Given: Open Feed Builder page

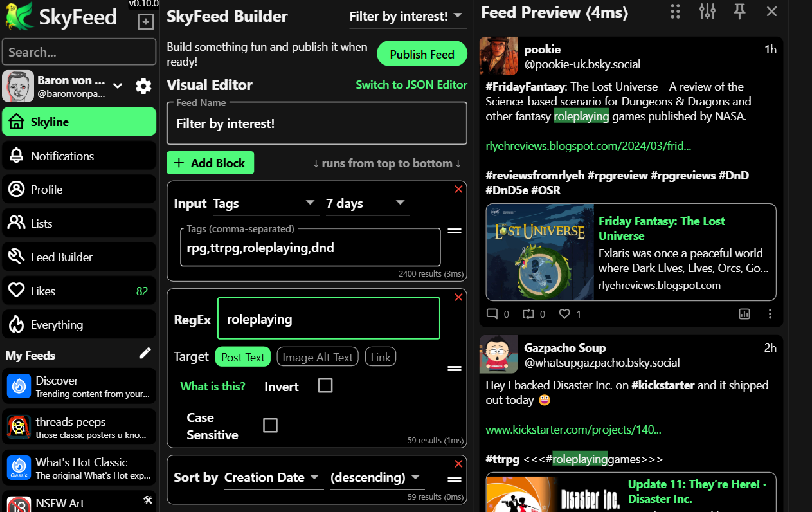Looking at the screenshot, I should coord(79,257).
